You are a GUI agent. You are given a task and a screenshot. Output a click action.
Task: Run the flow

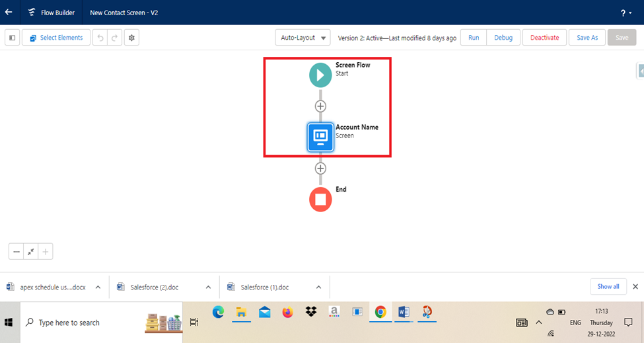474,38
